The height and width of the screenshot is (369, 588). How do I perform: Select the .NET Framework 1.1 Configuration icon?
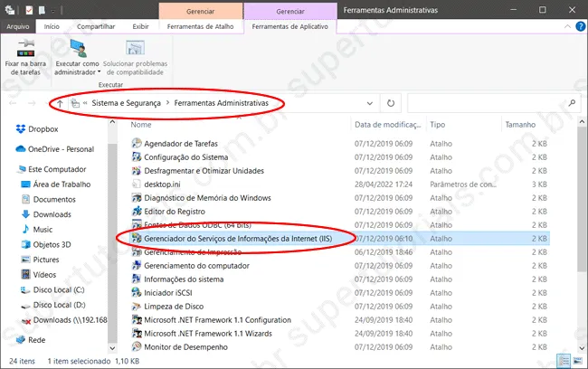point(137,319)
